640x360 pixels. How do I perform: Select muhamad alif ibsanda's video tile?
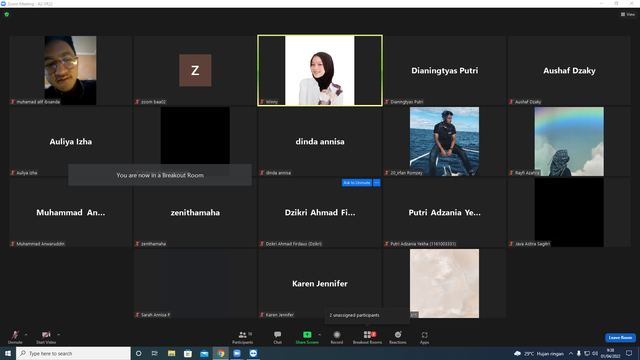(x=71, y=70)
